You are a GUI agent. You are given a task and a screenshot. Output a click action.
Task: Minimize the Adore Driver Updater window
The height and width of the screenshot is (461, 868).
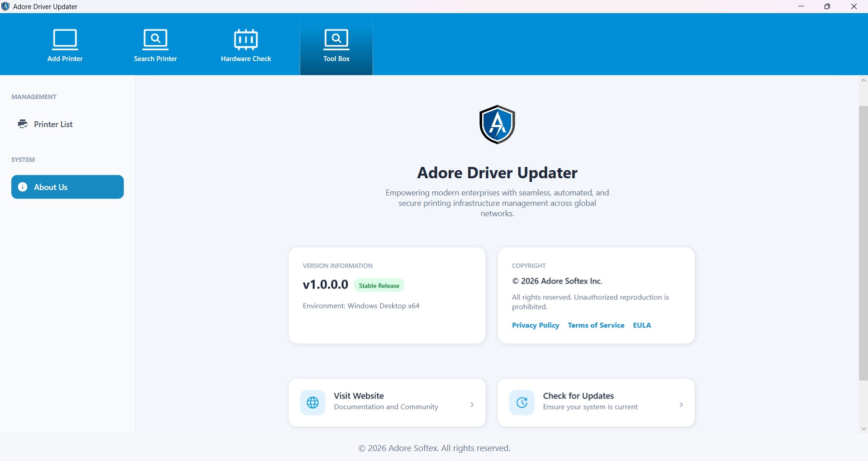[x=801, y=6]
